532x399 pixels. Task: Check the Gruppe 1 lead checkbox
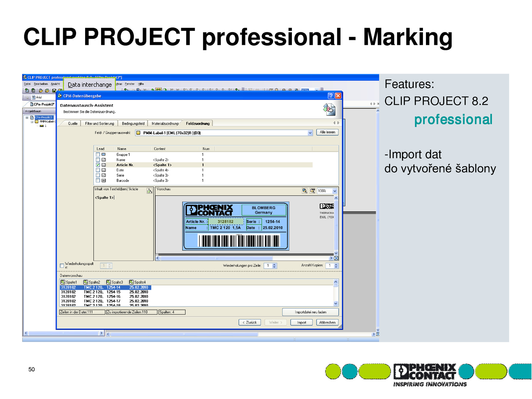[98, 155]
